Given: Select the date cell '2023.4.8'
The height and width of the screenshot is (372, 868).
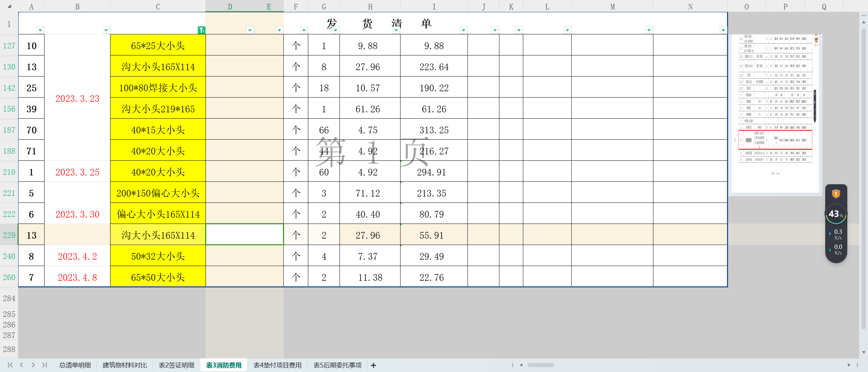Looking at the screenshot, I should (78, 277).
